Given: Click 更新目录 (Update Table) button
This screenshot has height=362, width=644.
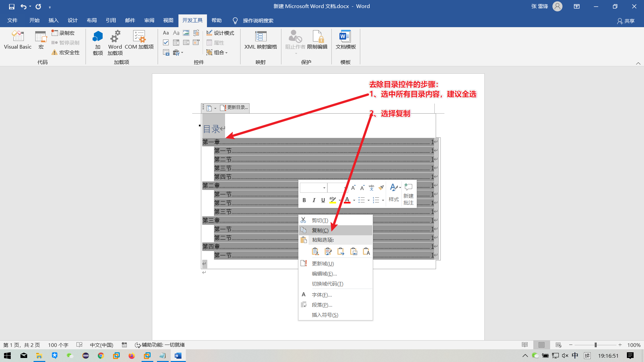Looking at the screenshot, I should pos(234,108).
